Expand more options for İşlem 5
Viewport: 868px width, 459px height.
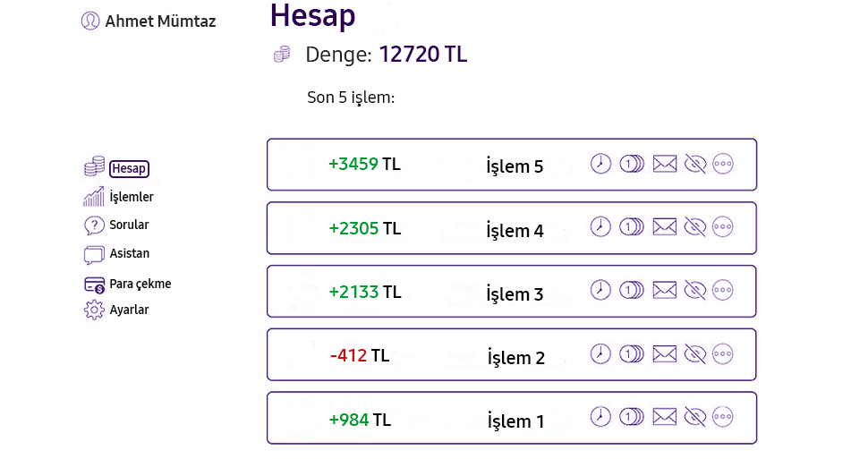tap(722, 164)
